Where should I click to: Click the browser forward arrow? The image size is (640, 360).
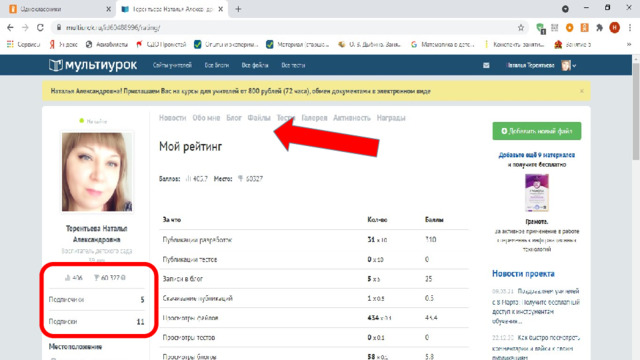pyautogui.click(x=25, y=27)
